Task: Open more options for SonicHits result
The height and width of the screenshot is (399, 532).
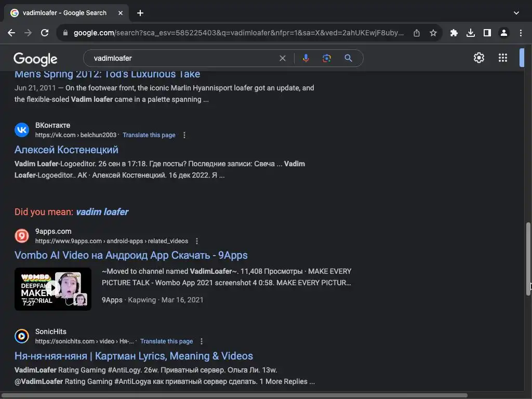Action: 202,341
